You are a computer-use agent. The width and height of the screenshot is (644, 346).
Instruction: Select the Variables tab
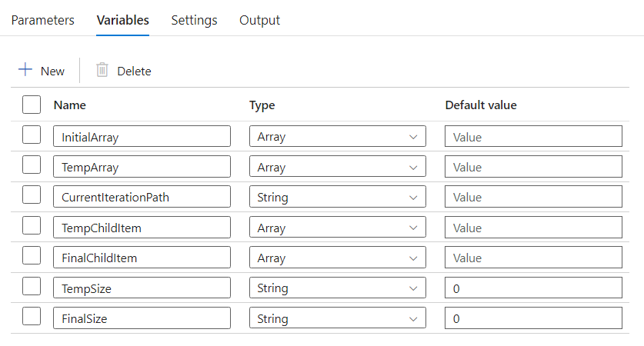click(123, 20)
